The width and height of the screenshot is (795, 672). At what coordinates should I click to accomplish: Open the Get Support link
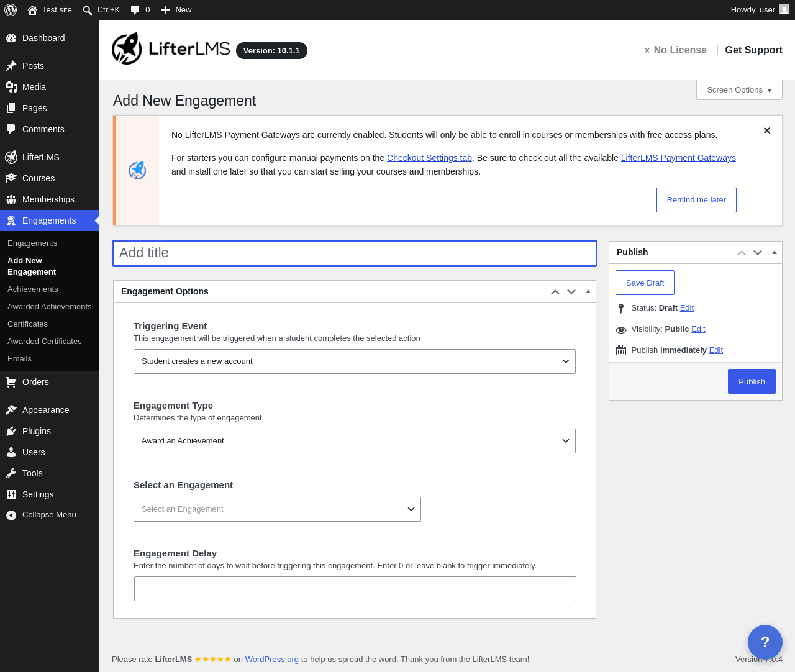pos(753,50)
